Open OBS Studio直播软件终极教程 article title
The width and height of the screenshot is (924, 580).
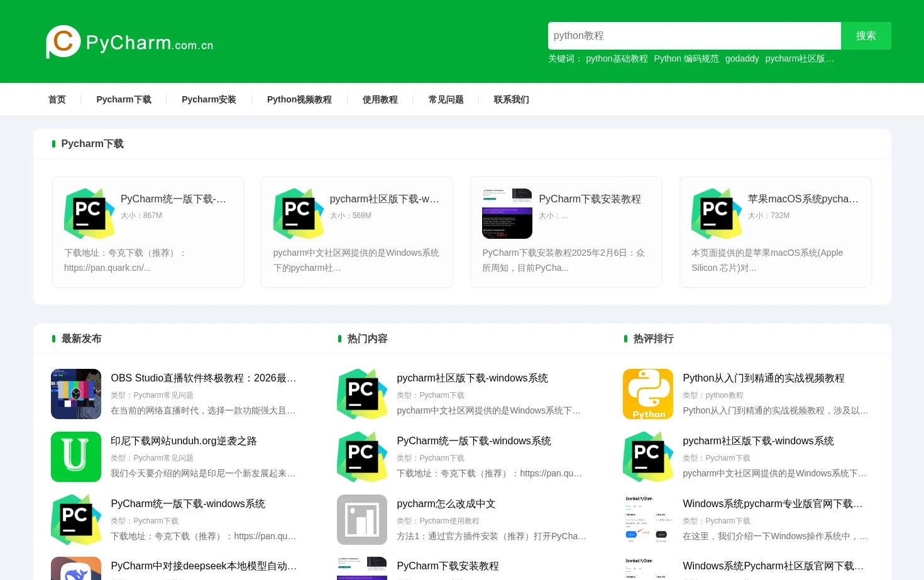pyautogui.click(x=204, y=378)
